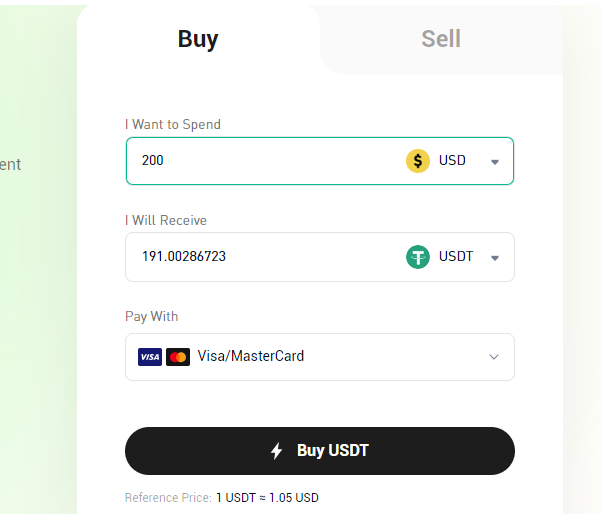Viewport: 602px width, 514px height.
Task: Click the Visa card logo
Action: coord(150,357)
